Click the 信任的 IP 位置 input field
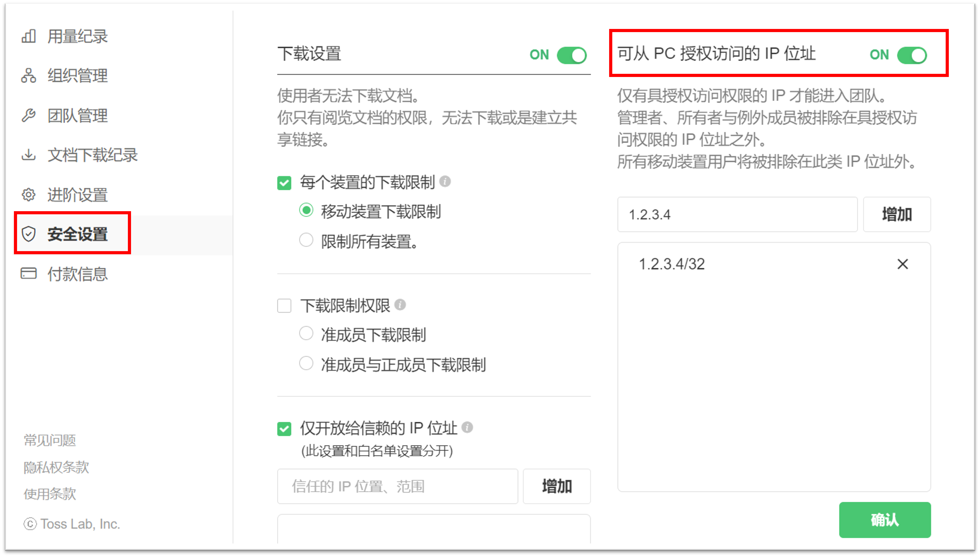The height and width of the screenshot is (557, 980). click(397, 486)
